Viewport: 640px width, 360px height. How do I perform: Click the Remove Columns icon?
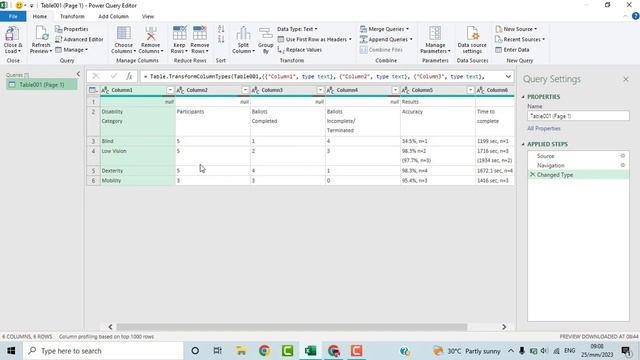click(x=151, y=33)
